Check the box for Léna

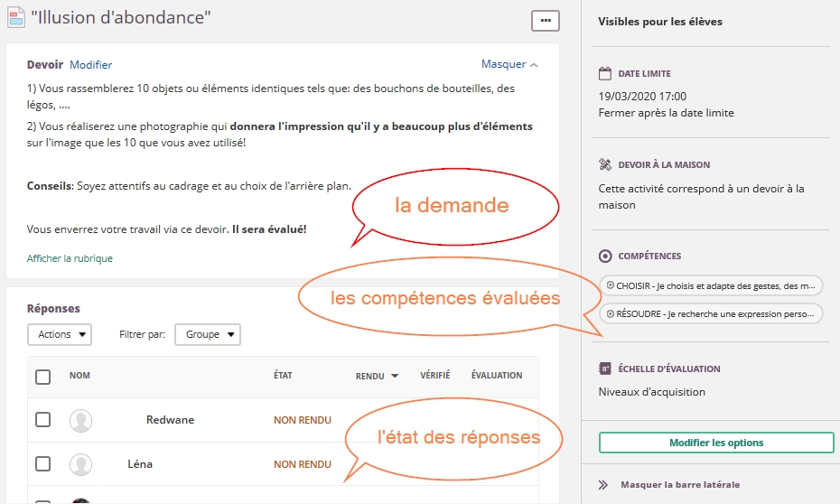[x=42, y=464]
